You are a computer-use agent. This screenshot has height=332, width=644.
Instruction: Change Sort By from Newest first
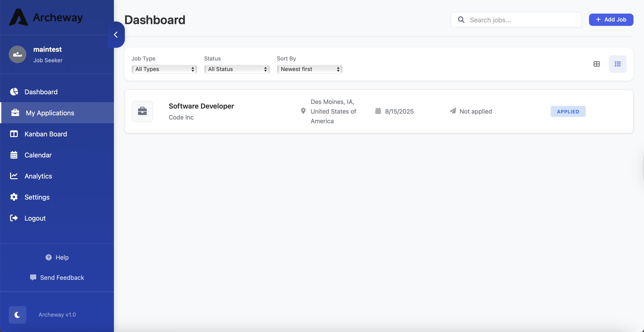click(x=309, y=69)
